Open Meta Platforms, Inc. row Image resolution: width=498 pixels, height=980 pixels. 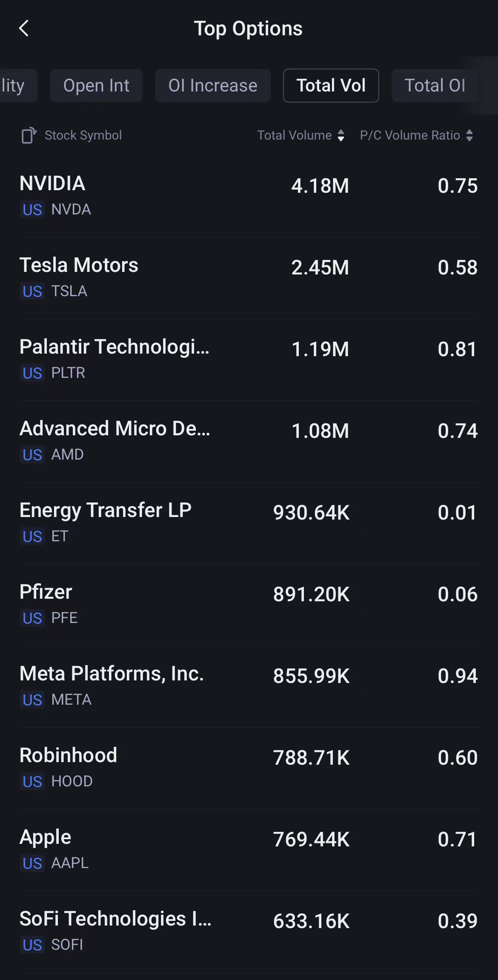(249, 686)
